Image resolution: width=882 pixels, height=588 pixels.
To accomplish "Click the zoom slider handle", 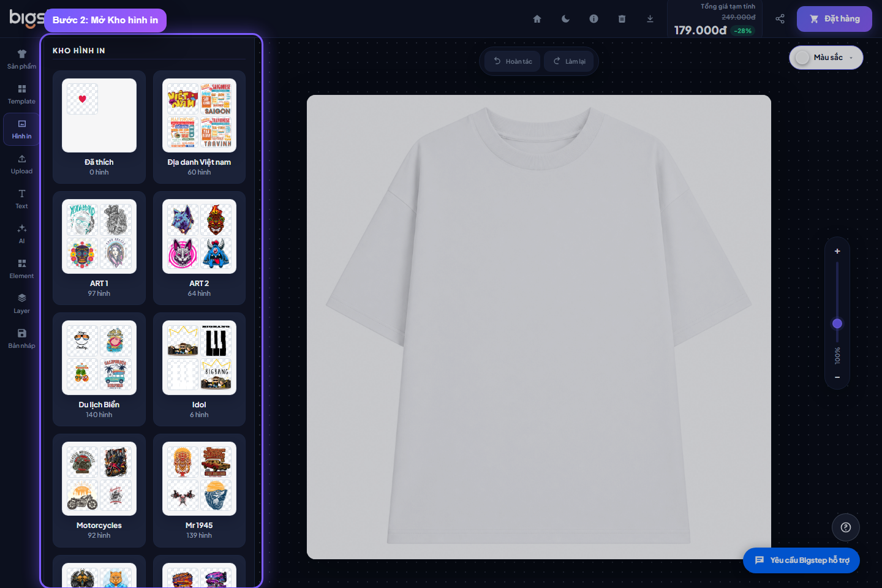I will pyautogui.click(x=837, y=323).
